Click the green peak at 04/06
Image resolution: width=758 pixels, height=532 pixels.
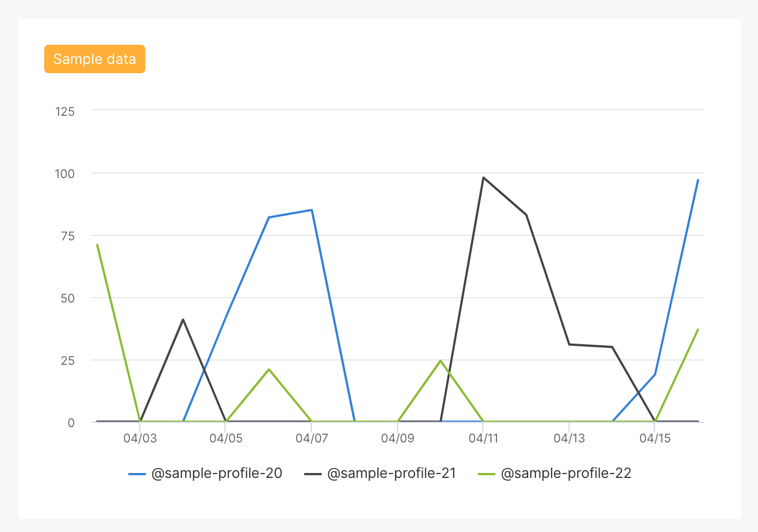coord(269,370)
